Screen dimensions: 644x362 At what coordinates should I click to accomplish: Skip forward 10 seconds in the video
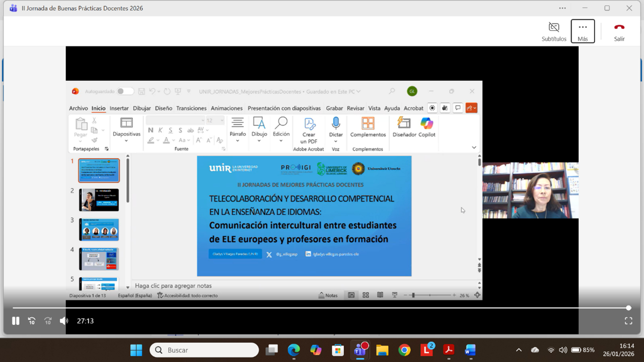click(48, 321)
